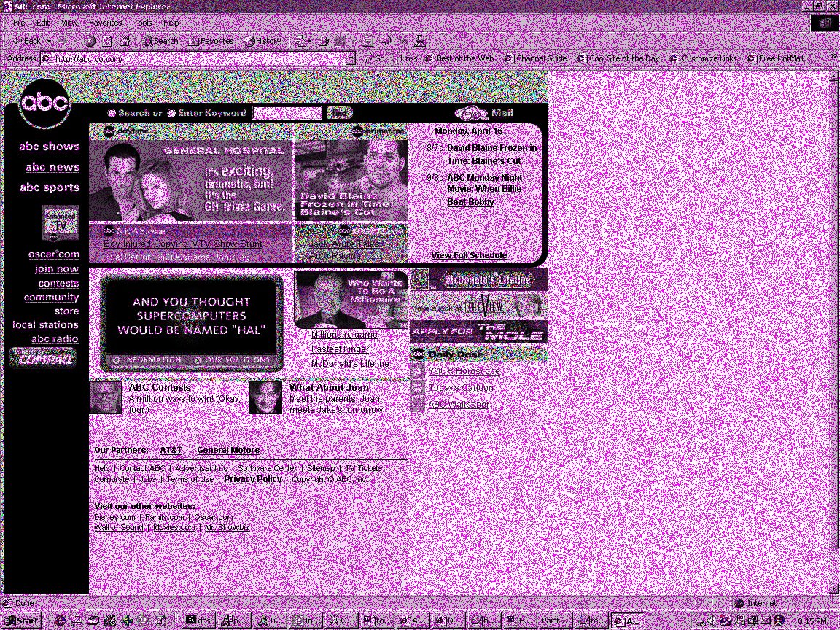Open the abc sports link
Screen dimensions: 840x630
click(50, 187)
